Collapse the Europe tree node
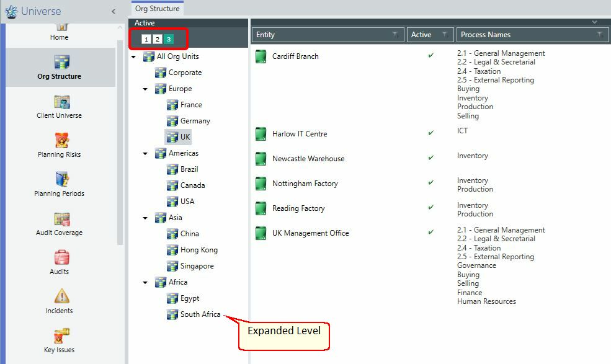The width and height of the screenshot is (611, 364). pyautogui.click(x=145, y=89)
